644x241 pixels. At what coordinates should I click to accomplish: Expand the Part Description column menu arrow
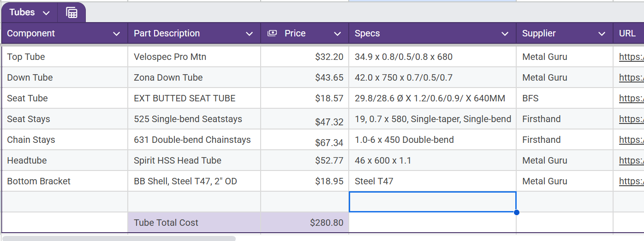(x=249, y=34)
